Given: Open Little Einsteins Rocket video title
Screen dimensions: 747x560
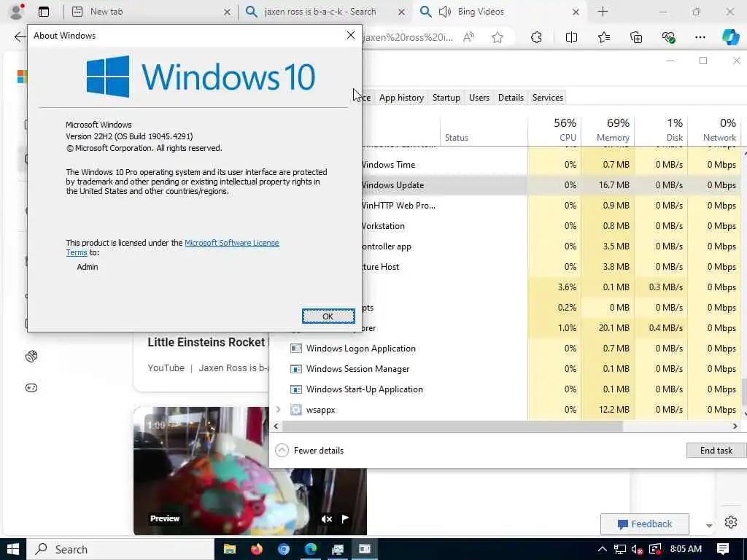Looking at the screenshot, I should coord(207,343).
